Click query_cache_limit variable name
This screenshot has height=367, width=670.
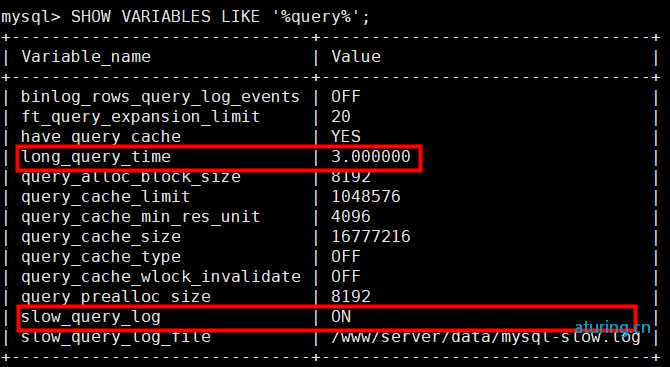106,197
